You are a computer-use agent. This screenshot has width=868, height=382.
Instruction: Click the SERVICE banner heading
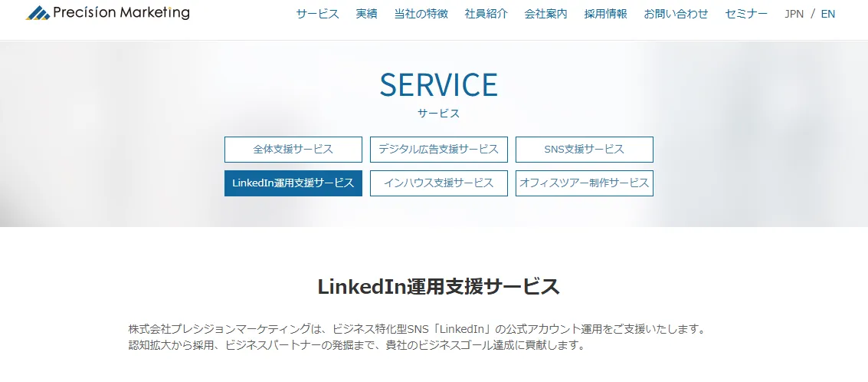click(438, 84)
